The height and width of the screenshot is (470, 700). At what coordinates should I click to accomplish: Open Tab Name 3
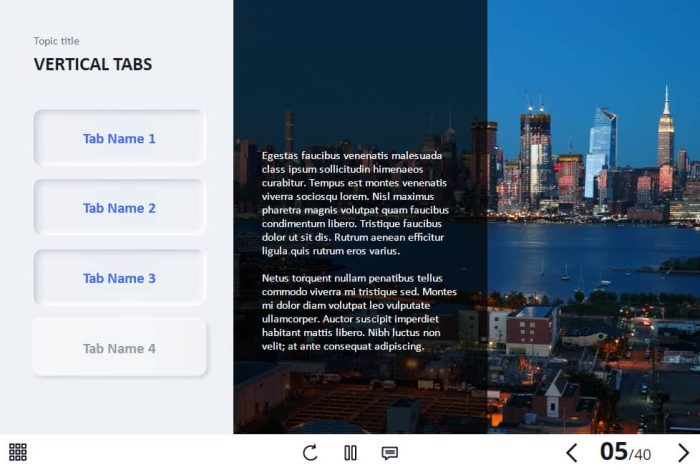(x=120, y=278)
